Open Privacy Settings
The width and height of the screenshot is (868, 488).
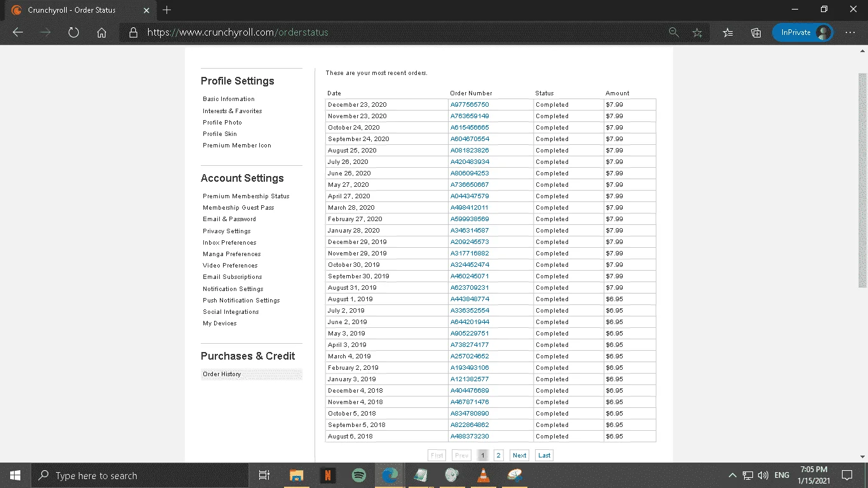pos(227,231)
